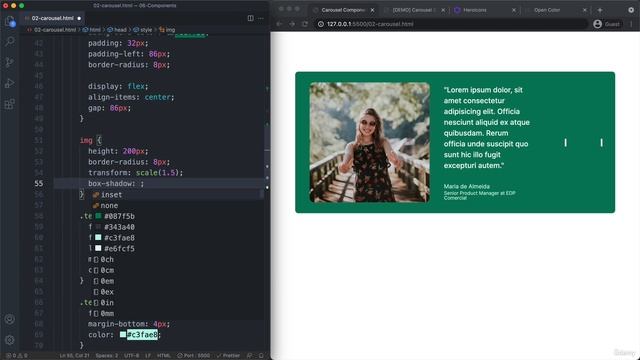The height and width of the screenshot is (360, 640).
Task: Change indentation via Spaces: 2
Action: coord(107,356)
